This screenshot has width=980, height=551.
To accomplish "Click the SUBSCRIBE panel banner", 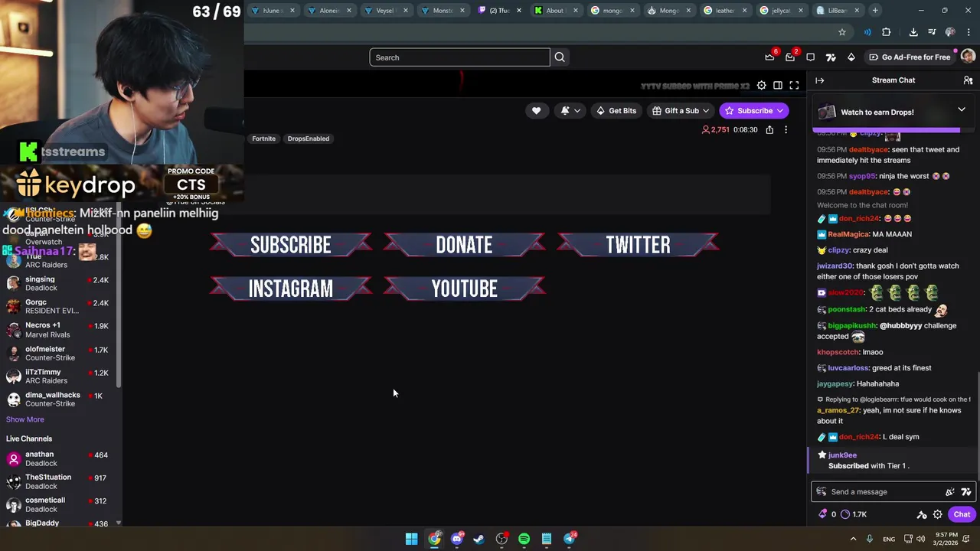I will click(291, 245).
